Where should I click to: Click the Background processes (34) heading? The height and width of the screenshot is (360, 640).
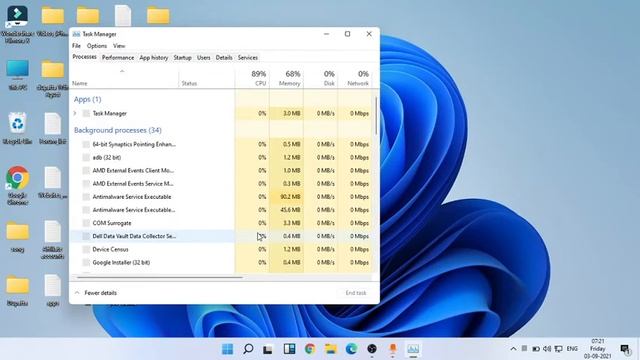coord(118,130)
